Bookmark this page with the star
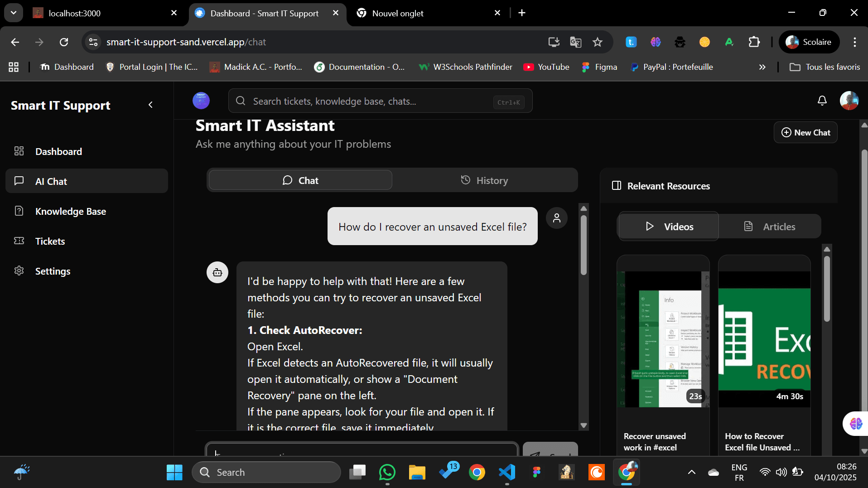Viewport: 868px width, 488px height. [598, 42]
